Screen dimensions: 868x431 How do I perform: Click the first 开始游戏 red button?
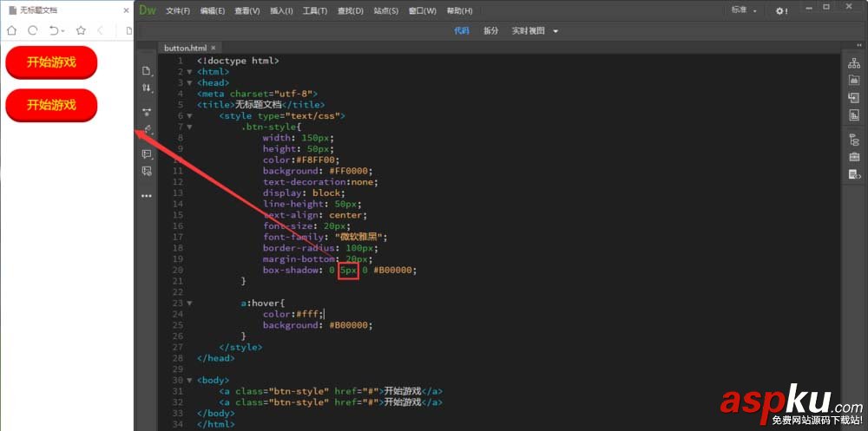pyautogui.click(x=51, y=62)
